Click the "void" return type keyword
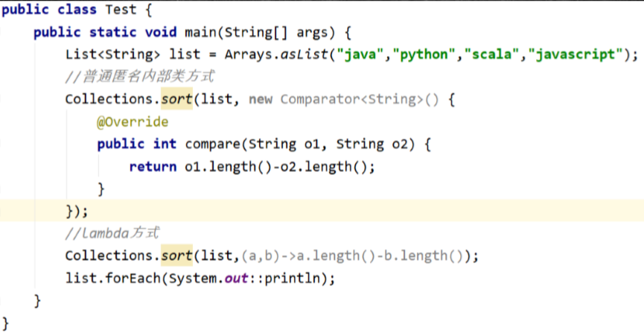Image resolution: width=644 pixels, height=333 pixels. click(161, 32)
